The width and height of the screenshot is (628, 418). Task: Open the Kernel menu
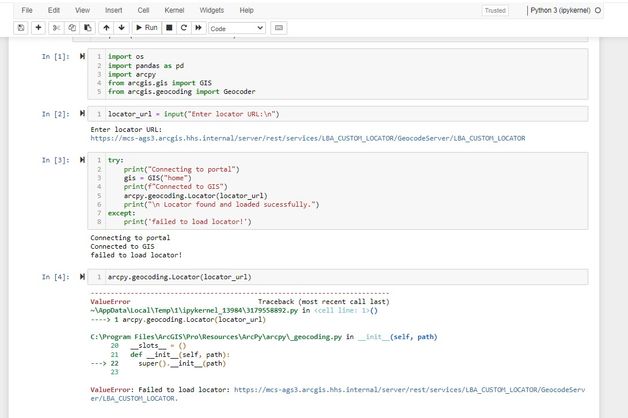(x=176, y=9)
